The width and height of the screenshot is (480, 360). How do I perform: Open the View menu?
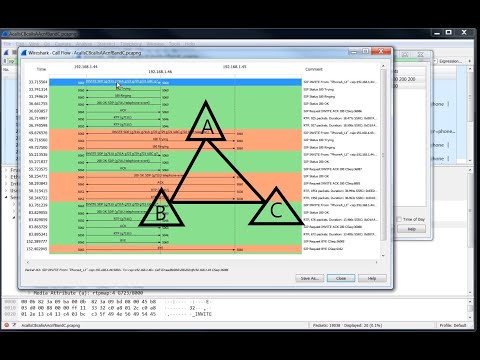click(x=34, y=44)
